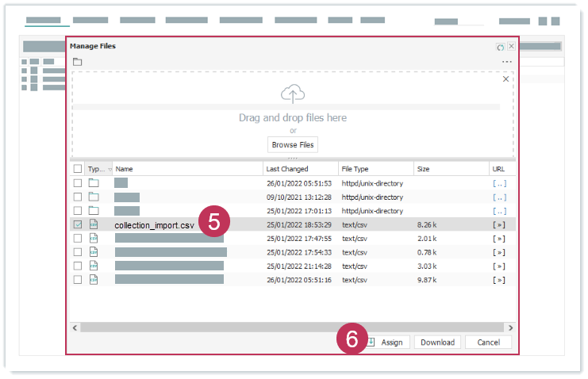Image resolution: width=588 pixels, height=379 pixels.
Task: Click the CSV file icon for collection_import.csv
Action: [x=94, y=225]
